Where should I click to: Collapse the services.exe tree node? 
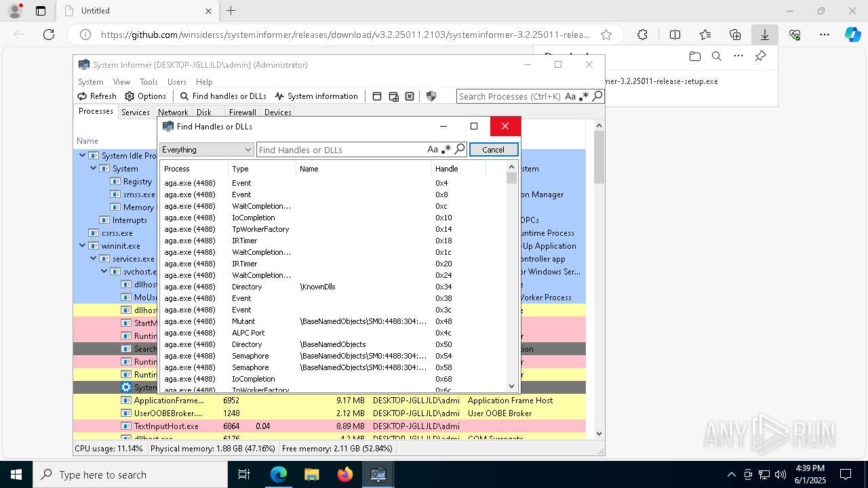(94, 258)
